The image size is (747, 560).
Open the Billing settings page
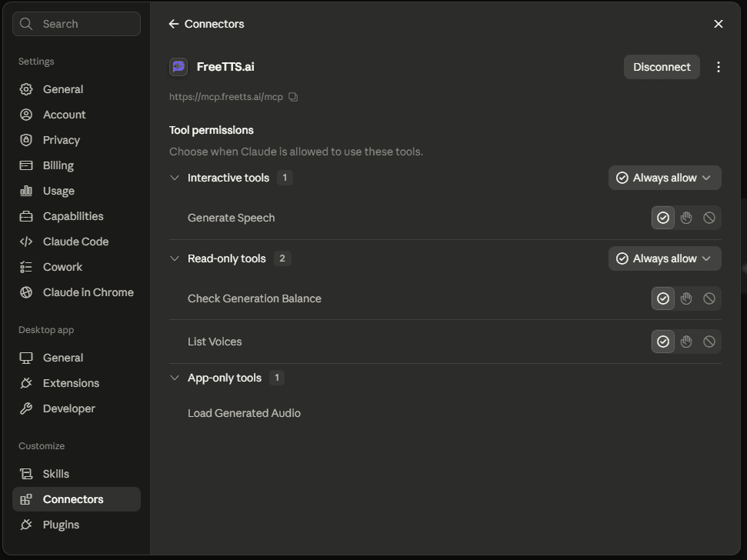(x=76, y=165)
